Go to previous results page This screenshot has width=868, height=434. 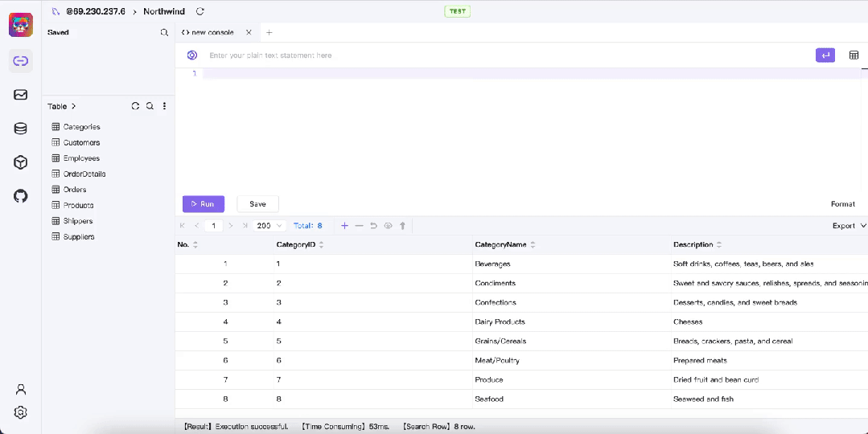[x=196, y=226]
